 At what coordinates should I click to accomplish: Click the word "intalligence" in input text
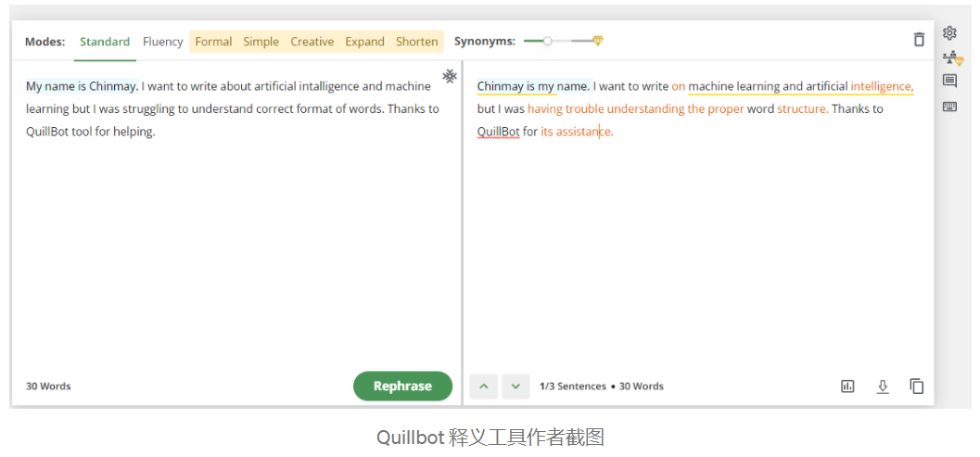pyautogui.click(x=329, y=86)
